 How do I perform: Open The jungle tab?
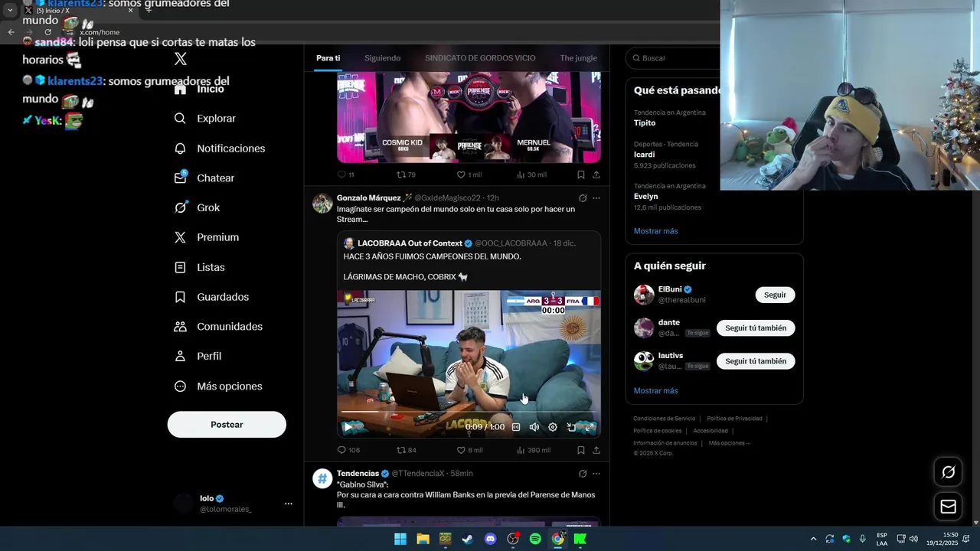click(x=578, y=58)
